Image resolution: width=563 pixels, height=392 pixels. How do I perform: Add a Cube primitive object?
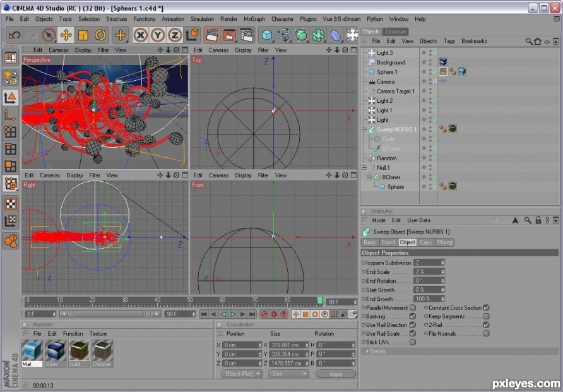point(266,35)
